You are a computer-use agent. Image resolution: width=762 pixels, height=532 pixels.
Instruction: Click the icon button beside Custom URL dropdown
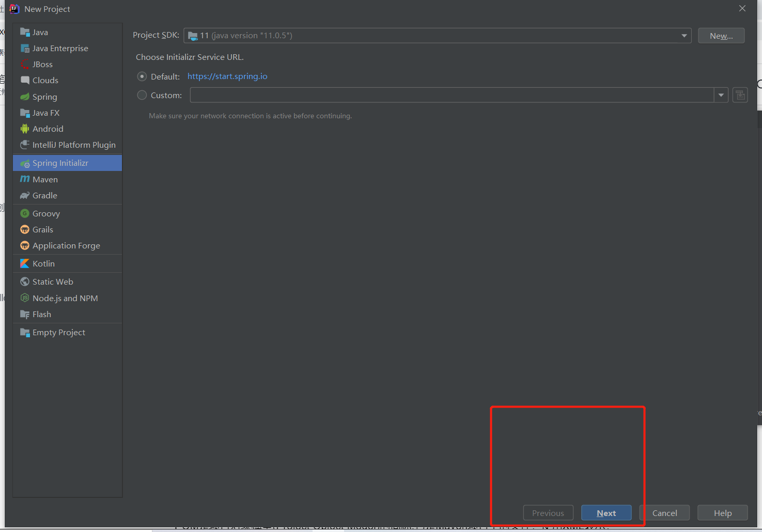click(740, 95)
